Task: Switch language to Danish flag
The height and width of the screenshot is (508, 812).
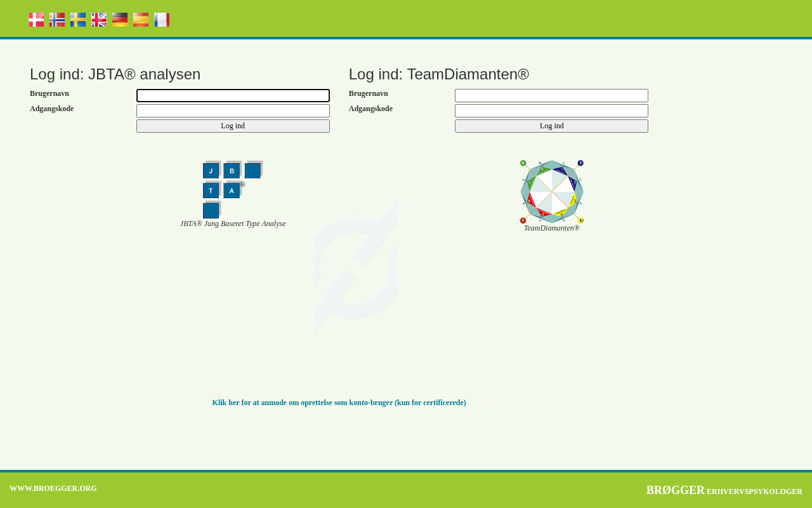Action: (x=36, y=20)
